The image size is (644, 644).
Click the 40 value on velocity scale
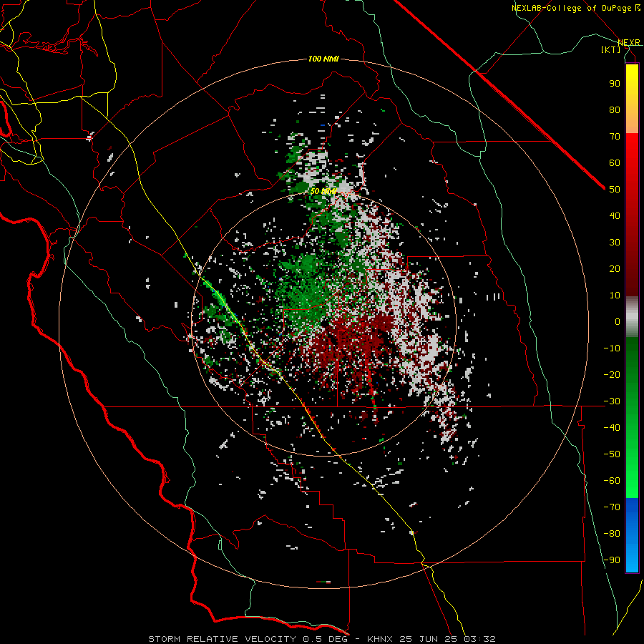point(615,215)
